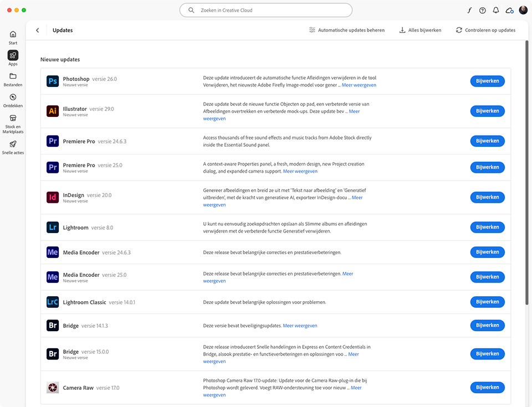532x407 pixels.
Task: Show more for InDesign description
Action: [357, 198]
